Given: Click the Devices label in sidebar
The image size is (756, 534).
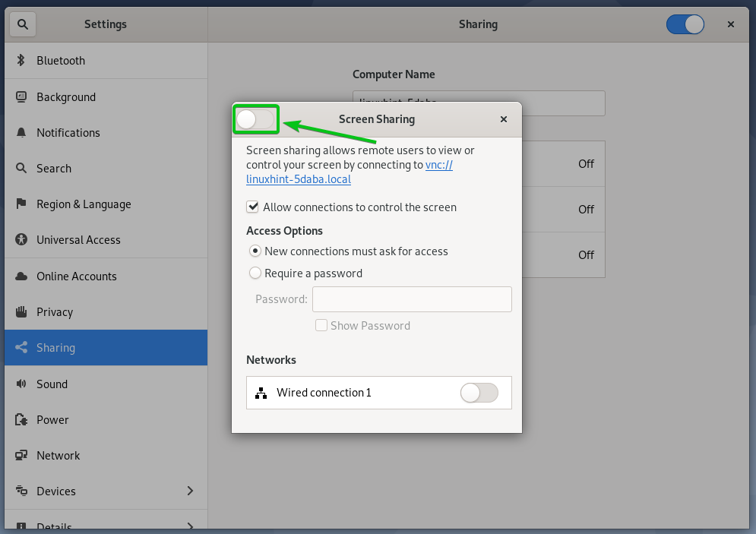Looking at the screenshot, I should 56,491.
